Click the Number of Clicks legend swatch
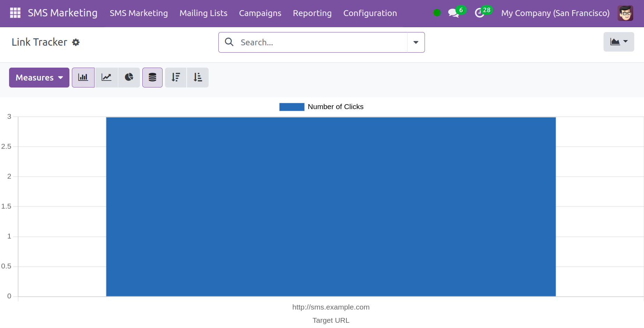 [292, 107]
